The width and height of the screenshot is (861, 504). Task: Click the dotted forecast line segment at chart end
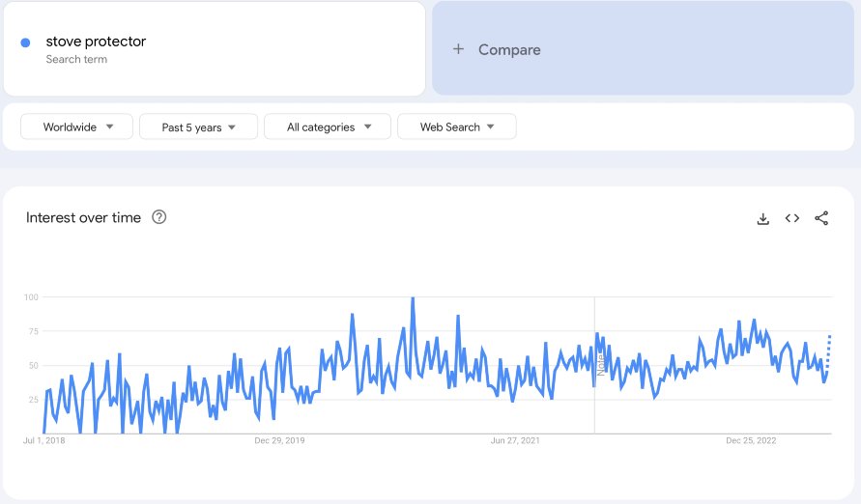coord(828,351)
